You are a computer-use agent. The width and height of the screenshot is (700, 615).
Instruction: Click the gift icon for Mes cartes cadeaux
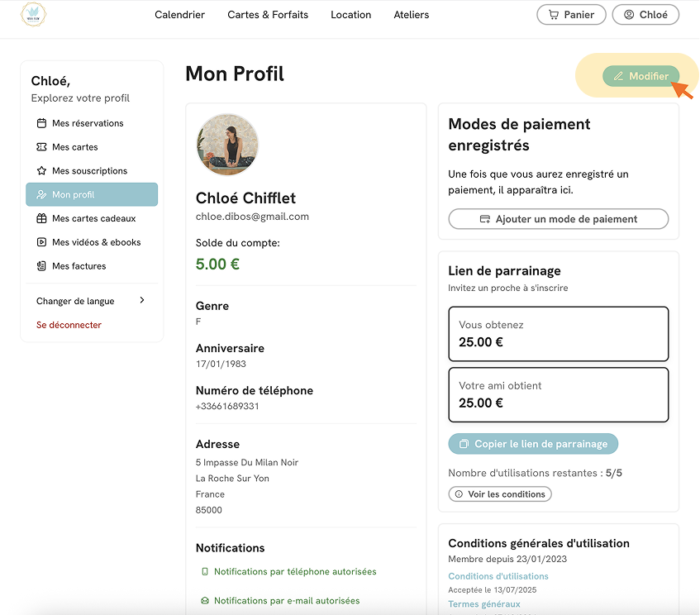41,218
